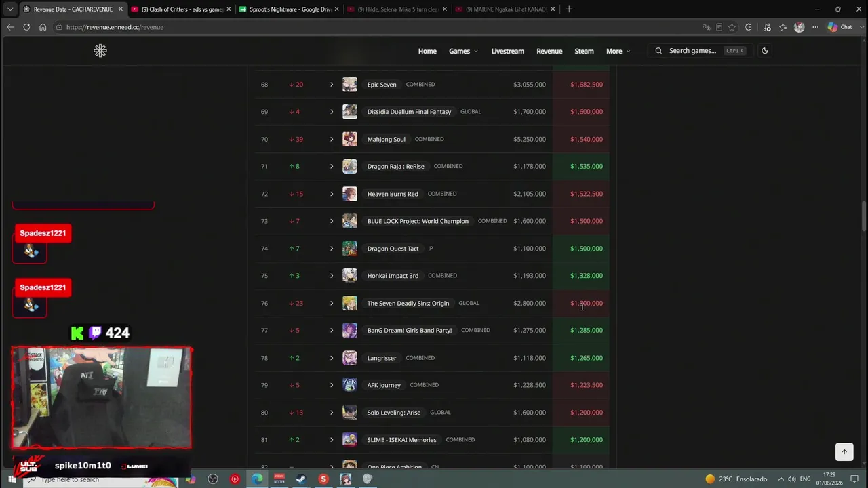Open a new browser tab
Image resolution: width=868 pixels, height=488 pixels.
tap(569, 9)
